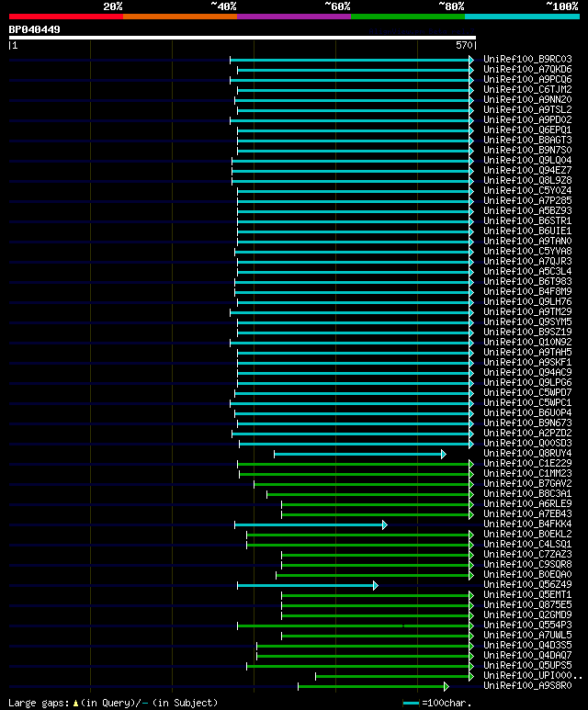Open the UniRef100_A7QKD6 hit label

click(x=527, y=69)
